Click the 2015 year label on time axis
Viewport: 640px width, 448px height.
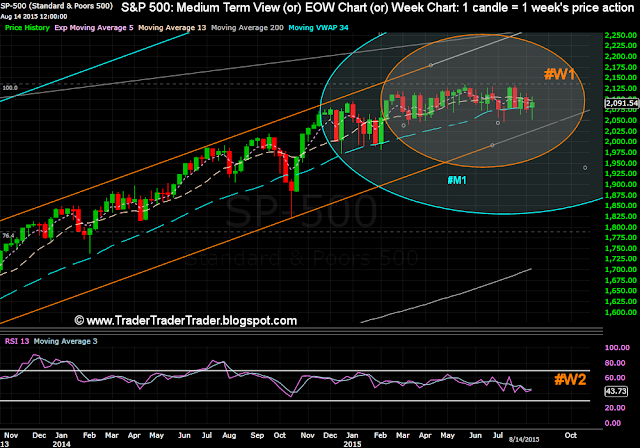[x=352, y=444]
